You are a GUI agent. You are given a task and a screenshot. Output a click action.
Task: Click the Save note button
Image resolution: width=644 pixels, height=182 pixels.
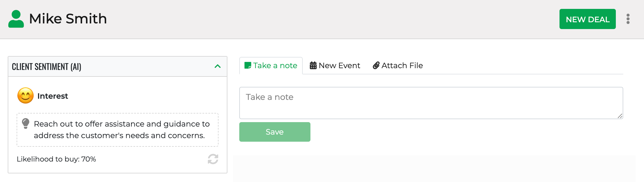pos(275,132)
